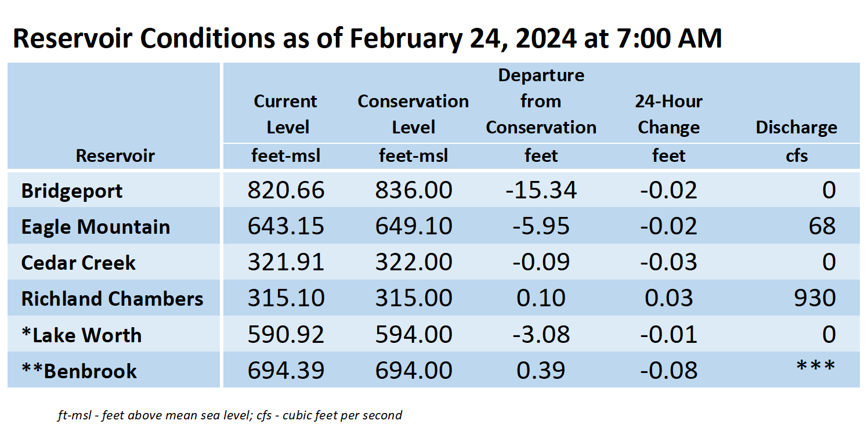The width and height of the screenshot is (868, 431).
Task: Click the Discharge column header
Action: pyautogui.click(x=796, y=128)
